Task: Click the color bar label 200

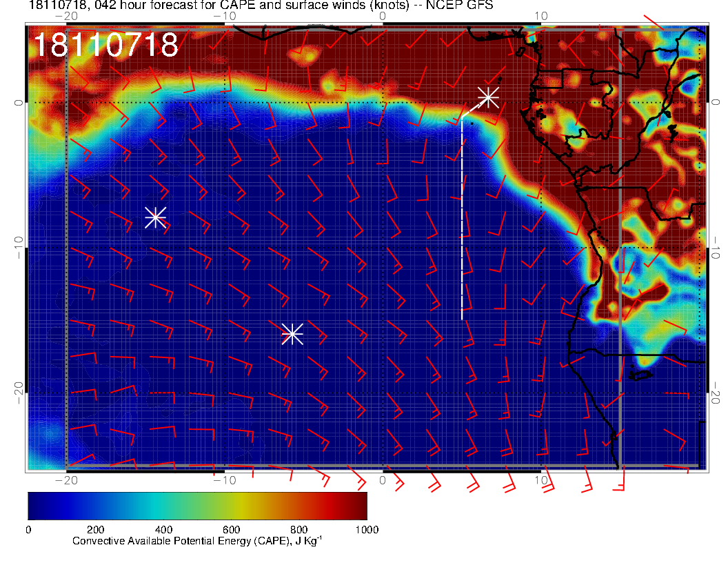Action: point(96,530)
